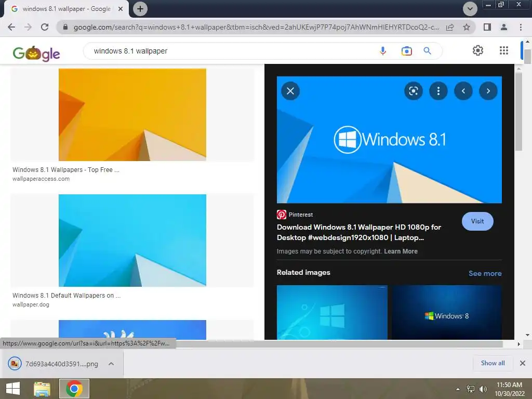The width and height of the screenshot is (532, 399).
Task: Open volume control tray icon
Action: (x=483, y=389)
